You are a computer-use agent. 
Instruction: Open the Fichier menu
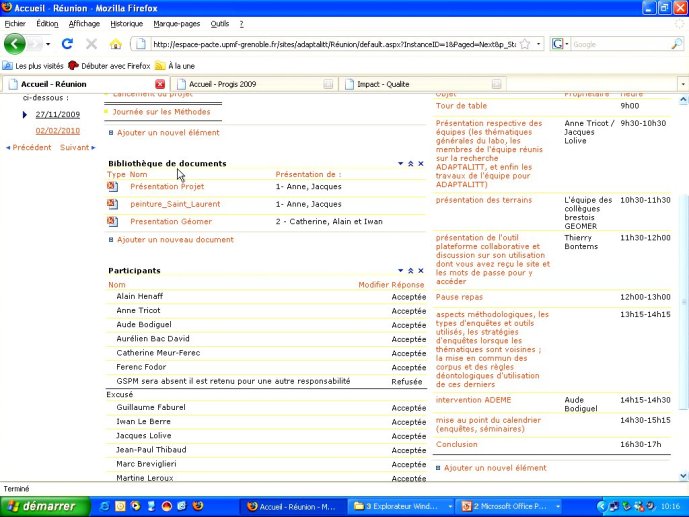pyautogui.click(x=15, y=24)
